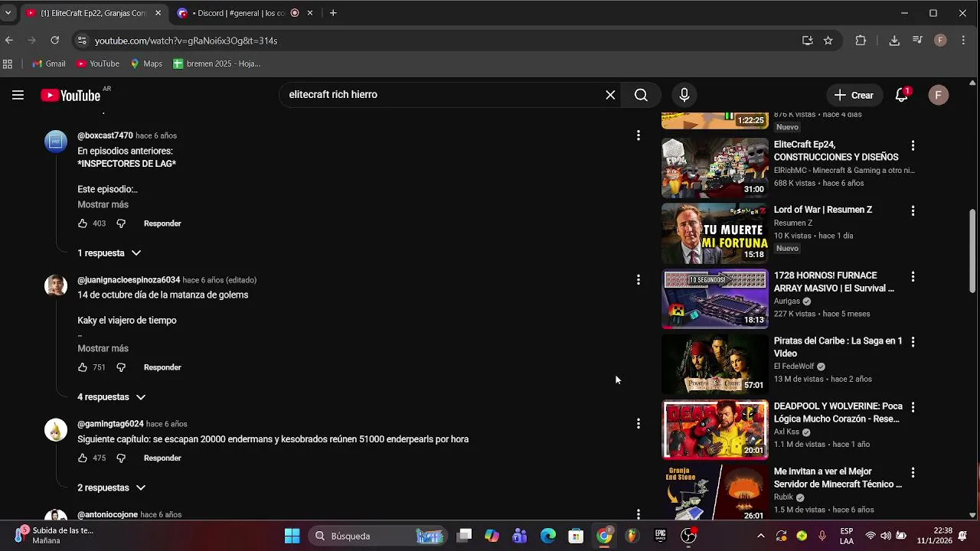Open bremen 2025 sheet bookmark
The height and width of the screenshot is (551, 980).
(x=217, y=64)
